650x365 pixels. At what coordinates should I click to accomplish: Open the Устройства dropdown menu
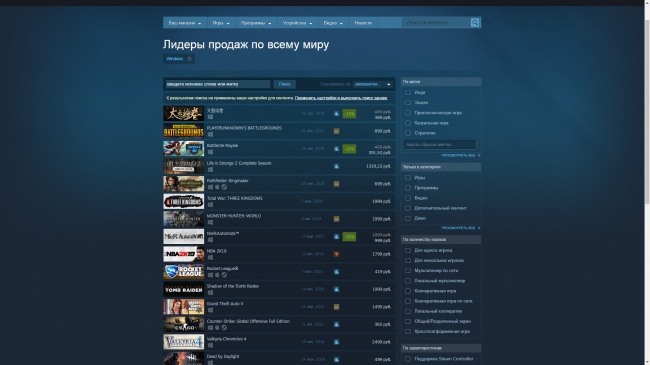297,23
